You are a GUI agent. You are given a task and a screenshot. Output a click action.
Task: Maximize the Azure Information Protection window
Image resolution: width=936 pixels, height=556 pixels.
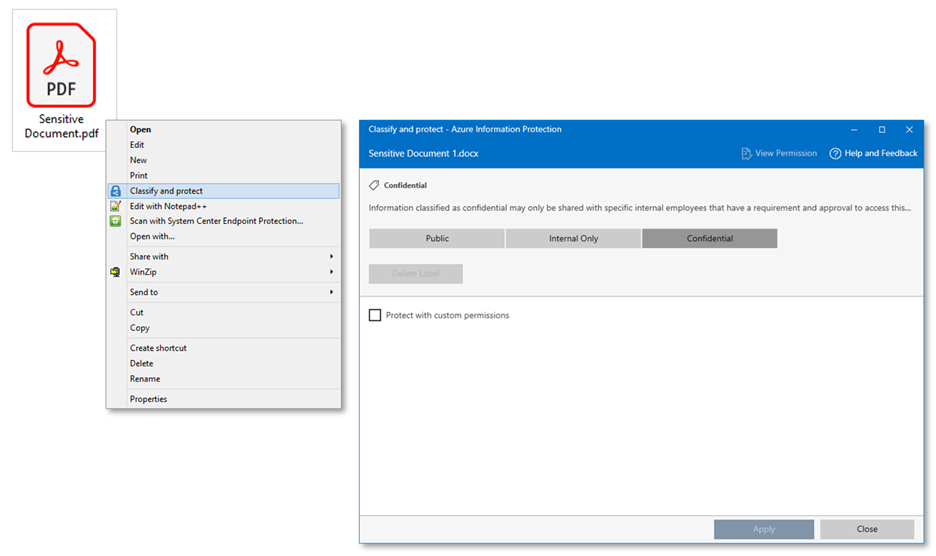click(x=882, y=130)
